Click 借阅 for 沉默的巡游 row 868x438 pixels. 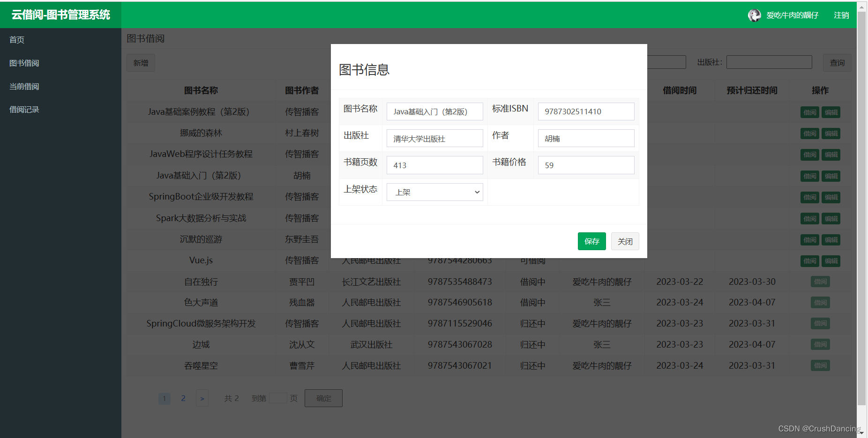(810, 240)
